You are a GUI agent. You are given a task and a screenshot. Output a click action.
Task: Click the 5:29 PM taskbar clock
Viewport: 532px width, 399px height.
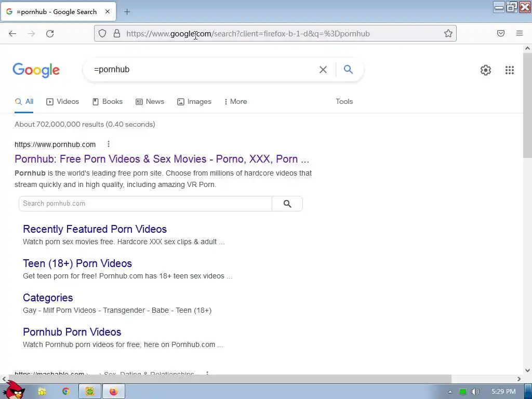pos(503,392)
